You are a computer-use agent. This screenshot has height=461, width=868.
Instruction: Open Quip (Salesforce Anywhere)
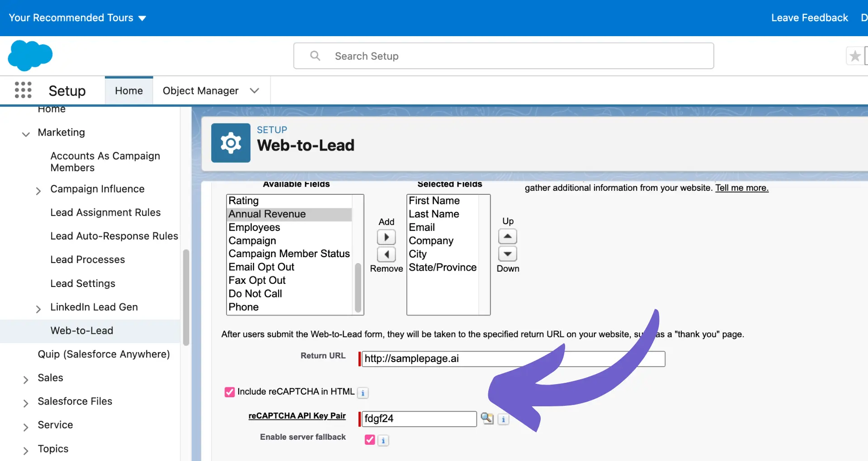click(x=104, y=354)
